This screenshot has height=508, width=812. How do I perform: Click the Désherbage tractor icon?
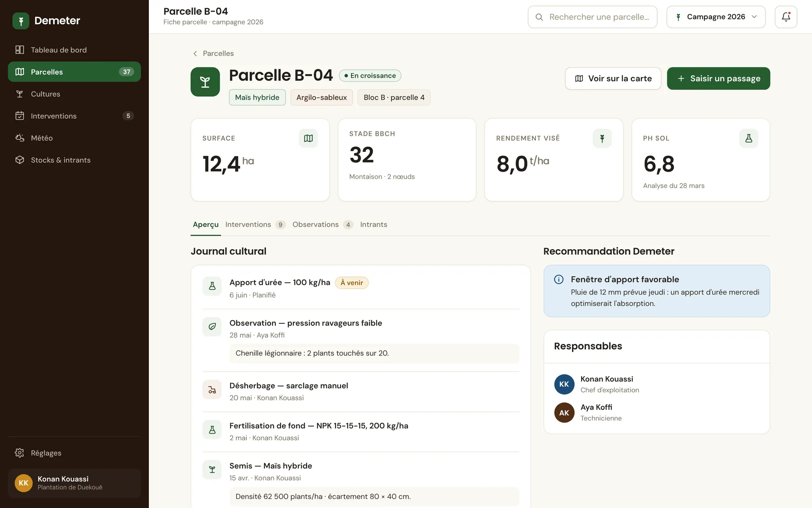[x=212, y=389]
